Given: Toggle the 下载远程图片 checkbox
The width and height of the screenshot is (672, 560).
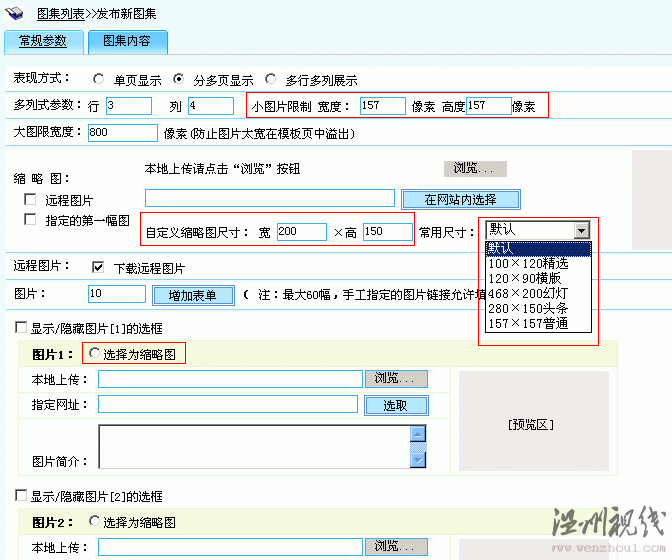Looking at the screenshot, I should pos(98,267).
